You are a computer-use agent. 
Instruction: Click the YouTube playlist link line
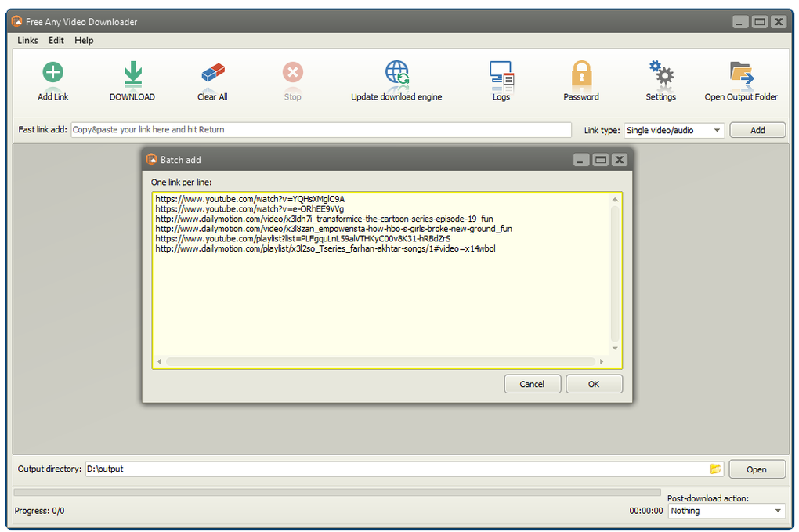pos(302,238)
